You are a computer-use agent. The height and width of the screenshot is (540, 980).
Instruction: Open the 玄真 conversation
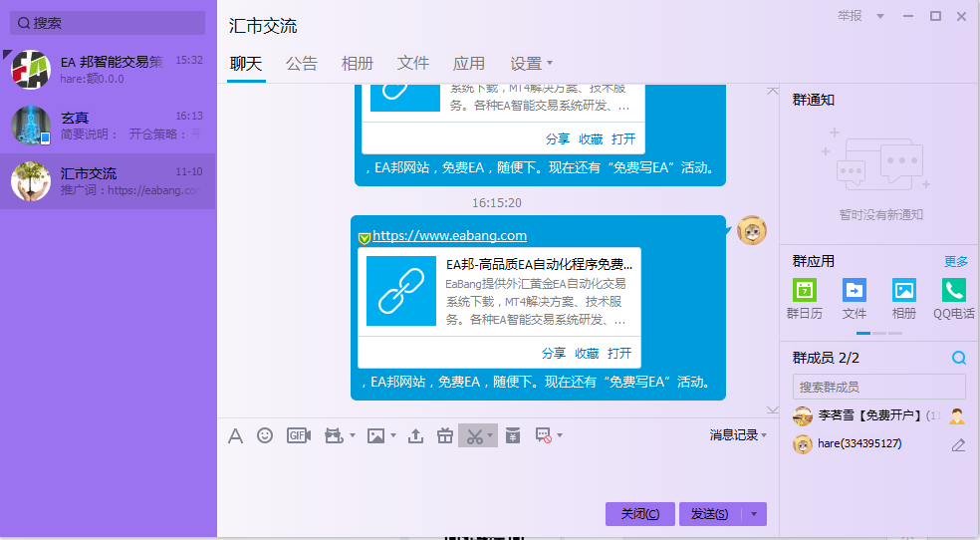click(108, 125)
